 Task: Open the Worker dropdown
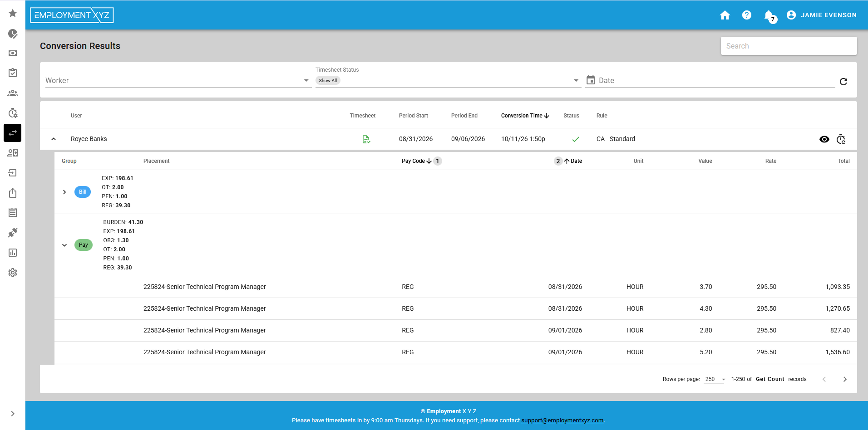point(178,81)
